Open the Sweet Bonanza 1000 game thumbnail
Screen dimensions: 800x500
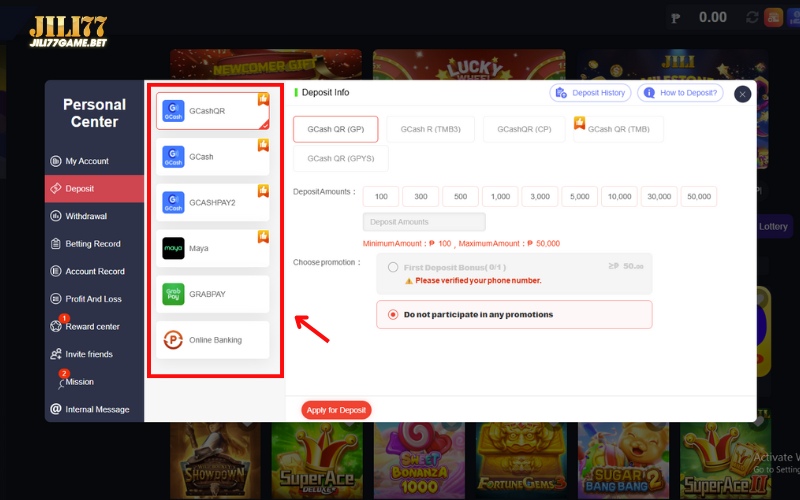pyautogui.click(x=419, y=461)
